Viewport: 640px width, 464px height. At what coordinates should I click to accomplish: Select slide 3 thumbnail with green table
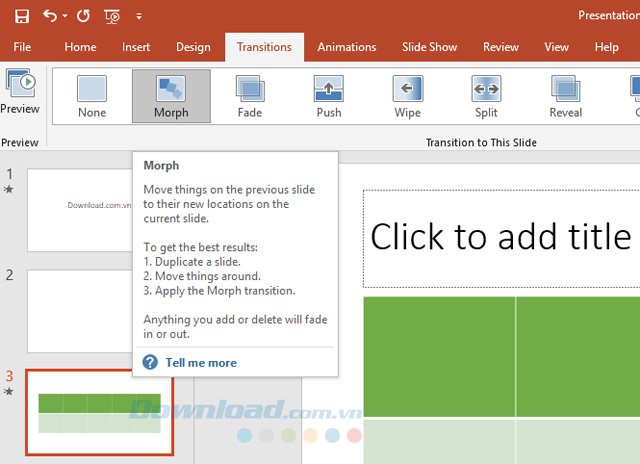click(x=99, y=412)
